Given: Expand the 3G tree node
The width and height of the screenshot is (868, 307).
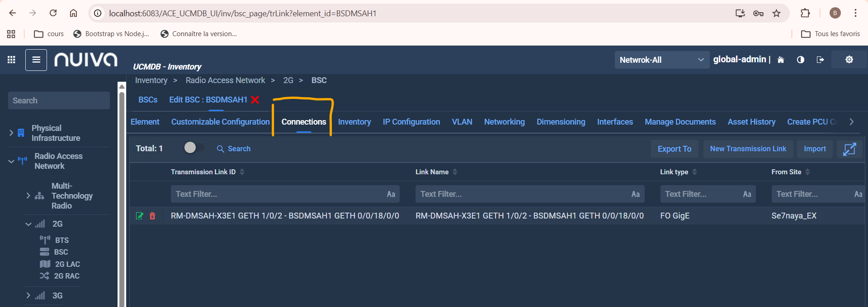Looking at the screenshot, I should click(x=28, y=296).
